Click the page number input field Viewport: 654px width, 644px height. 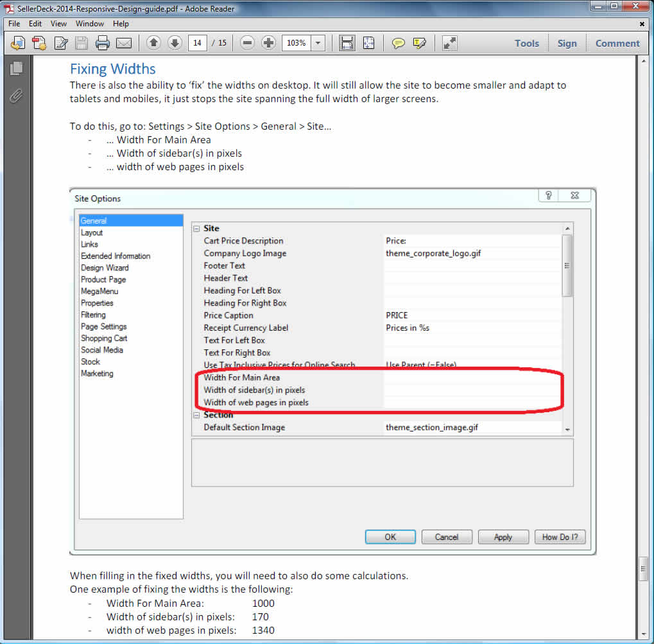pos(197,43)
